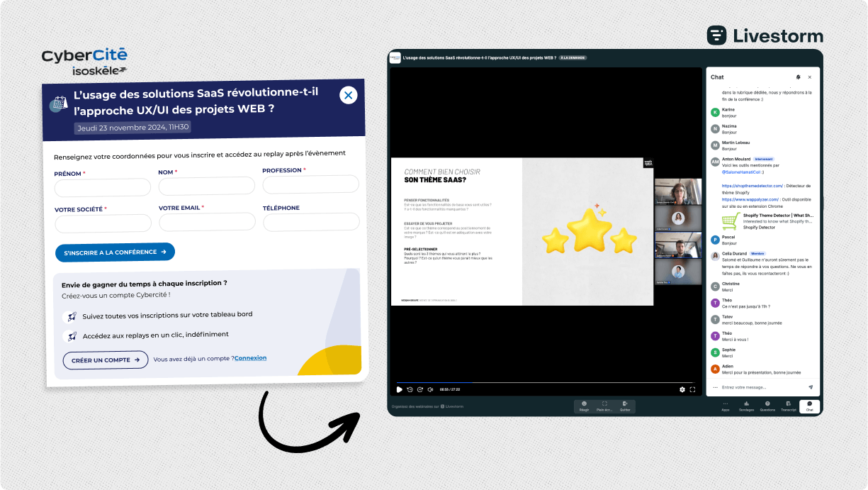The height and width of the screenshot is (490, 868).
Task: Click Sophie's avatar in chat
Action: 715,352
